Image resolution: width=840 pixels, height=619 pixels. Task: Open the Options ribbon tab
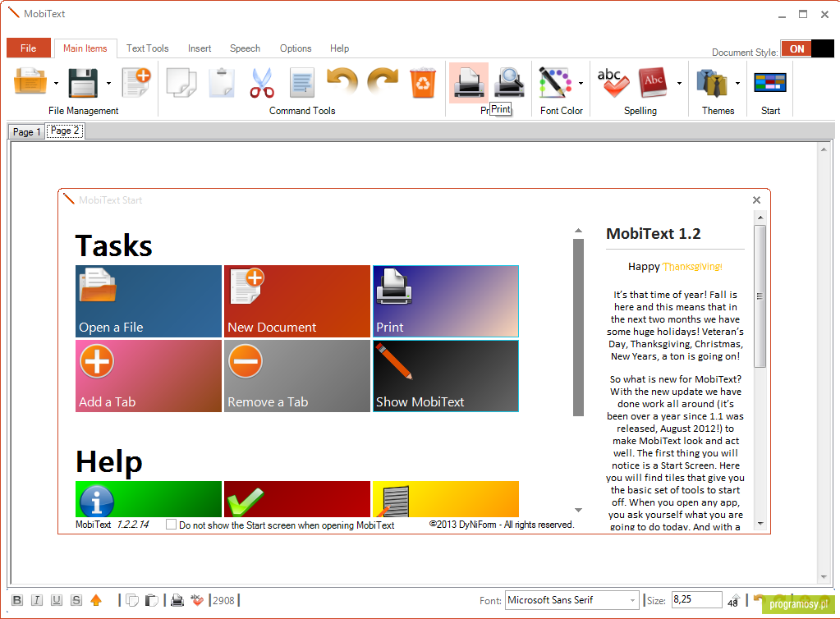tap(295, 48)
